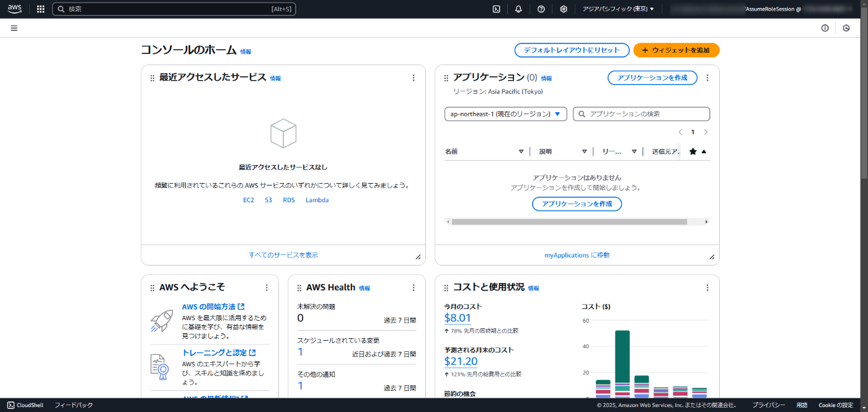Click 情報 link next to コンソールのホーム
Screen dimensions: 868x412
coord(246,52)
